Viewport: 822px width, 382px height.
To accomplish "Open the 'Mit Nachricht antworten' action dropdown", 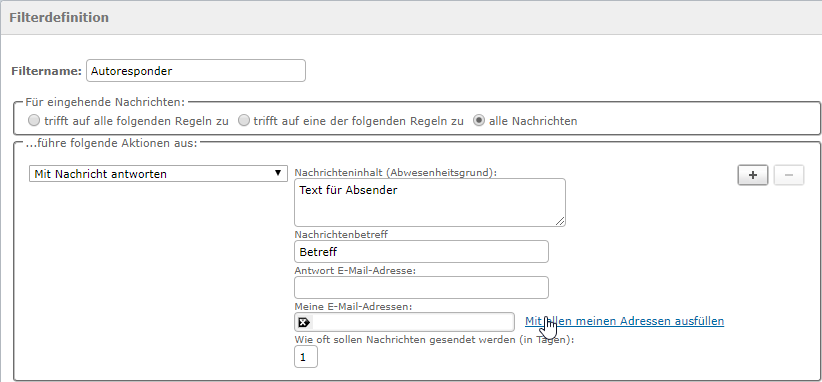I will click(x=158, y=174).
